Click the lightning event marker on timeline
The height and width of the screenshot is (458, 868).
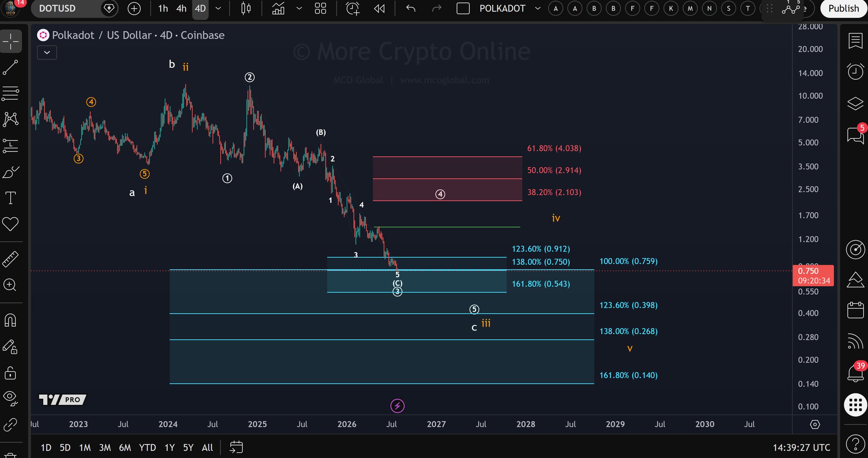tap(397, 406)
